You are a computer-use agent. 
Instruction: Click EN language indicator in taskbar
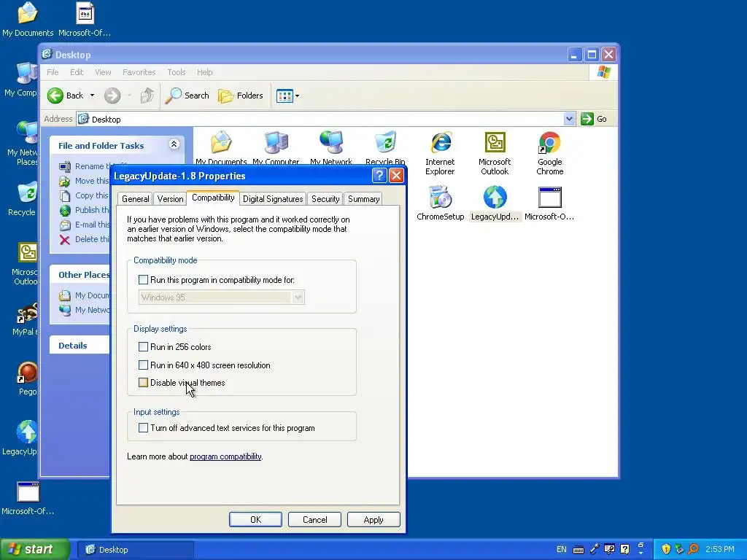pyautogui.click(x=562, y=550)
